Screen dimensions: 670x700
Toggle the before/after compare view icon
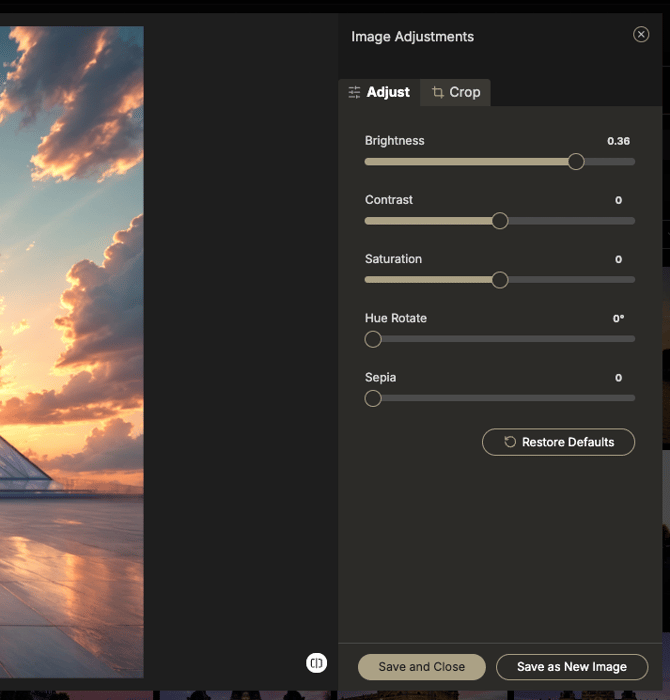(316, 663)
